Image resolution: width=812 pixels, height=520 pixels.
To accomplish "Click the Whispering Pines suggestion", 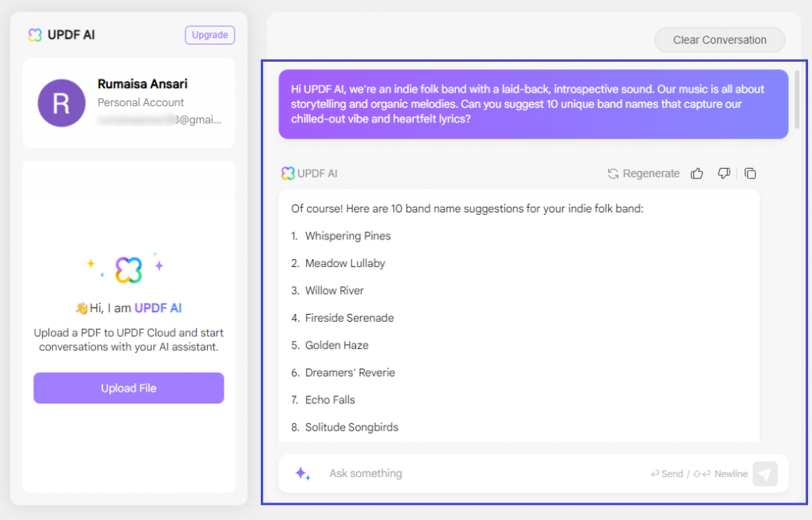I will pos(347,236).
